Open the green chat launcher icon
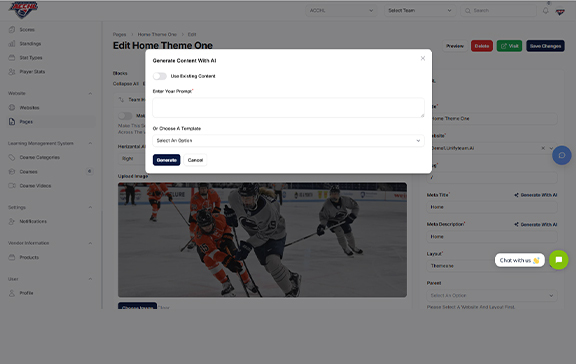The height and width of the screenshot is (364, 576). 558,260
